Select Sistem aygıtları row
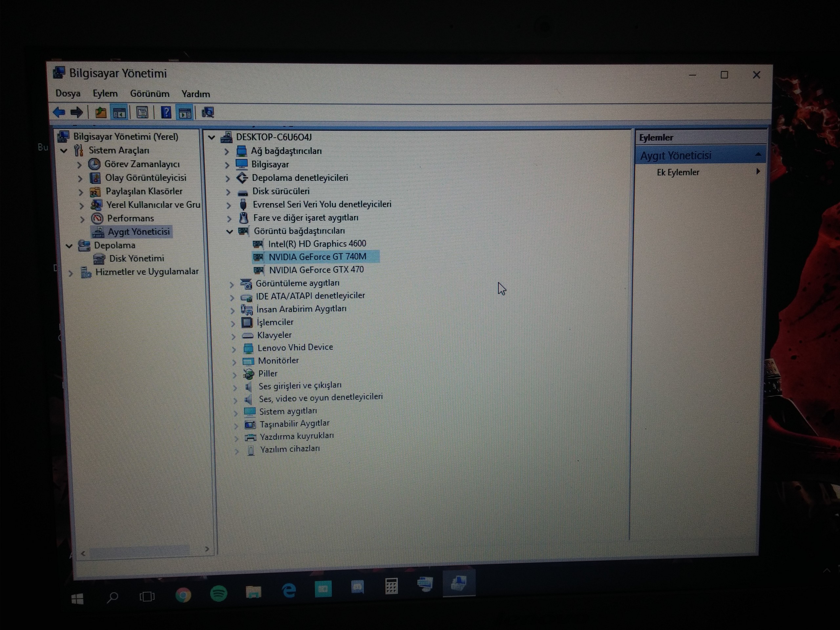Viewport: 840px width, 630px height. tap(288, 411)
